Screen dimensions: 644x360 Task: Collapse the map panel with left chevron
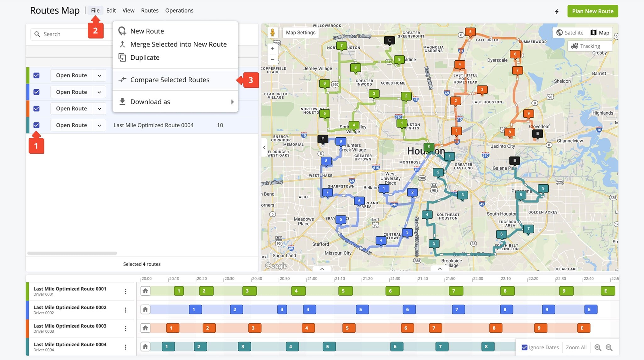click(x=264, y=147)
